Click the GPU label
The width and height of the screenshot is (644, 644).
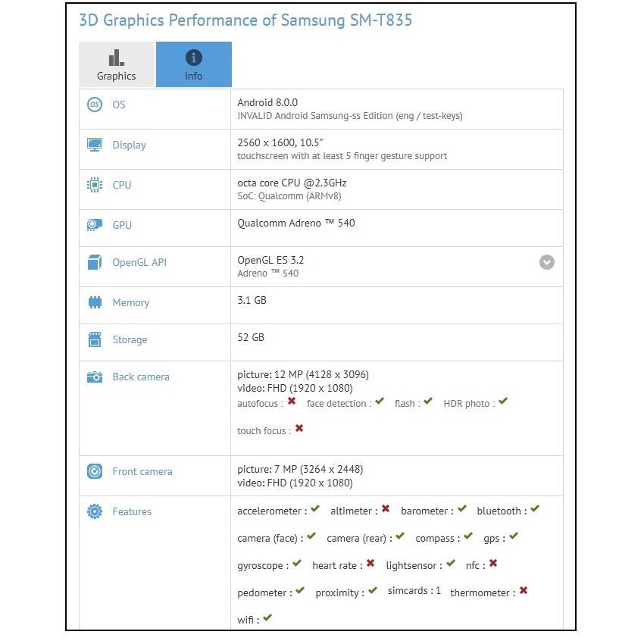(122, 225)
